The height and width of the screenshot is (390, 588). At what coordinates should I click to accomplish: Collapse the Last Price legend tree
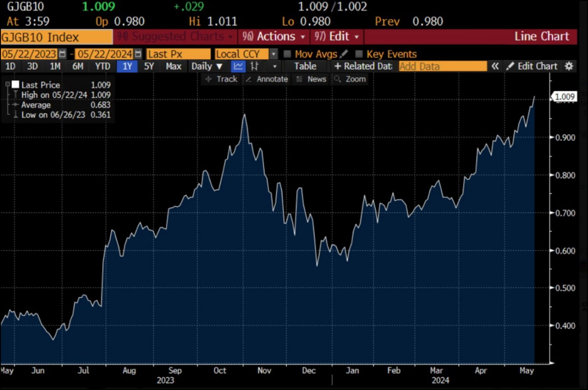pyautogui.click(x=7, y=85)
